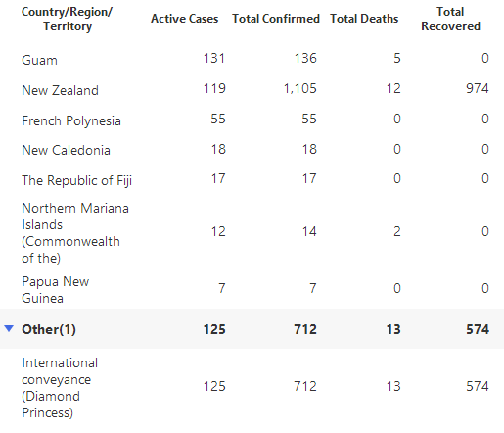The image size is (504, 433).
Task: Sort by Total Confirmed column header
Action: [276, 19]
